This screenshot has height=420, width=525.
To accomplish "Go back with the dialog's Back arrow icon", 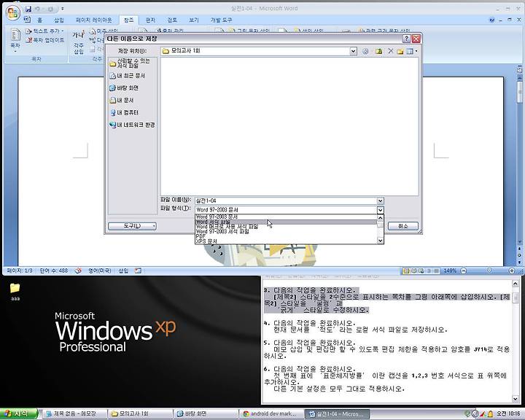I will [x=365, y=51].
